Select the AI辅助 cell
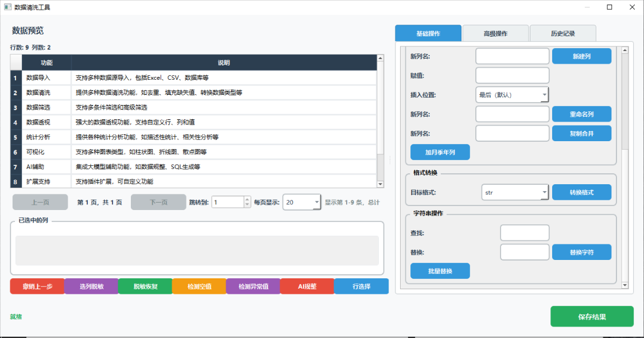Viewport: 644px width, 338px height. click(46, 167)
